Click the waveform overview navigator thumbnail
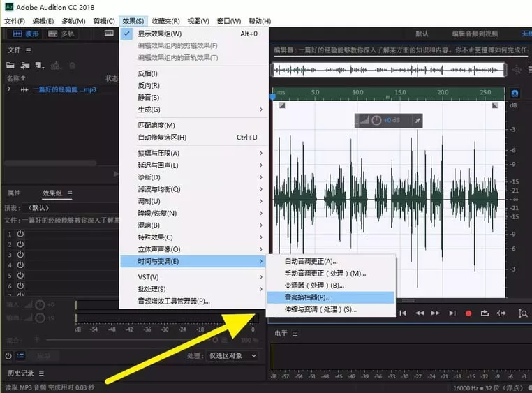Image resolution: width=532 pixels, height=393 pixels. 388,71
